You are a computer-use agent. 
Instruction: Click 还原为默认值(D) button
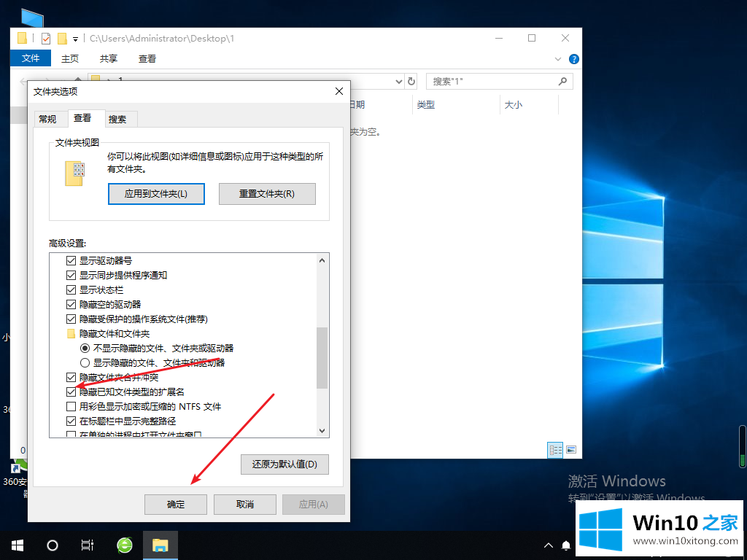coord(285,464)
